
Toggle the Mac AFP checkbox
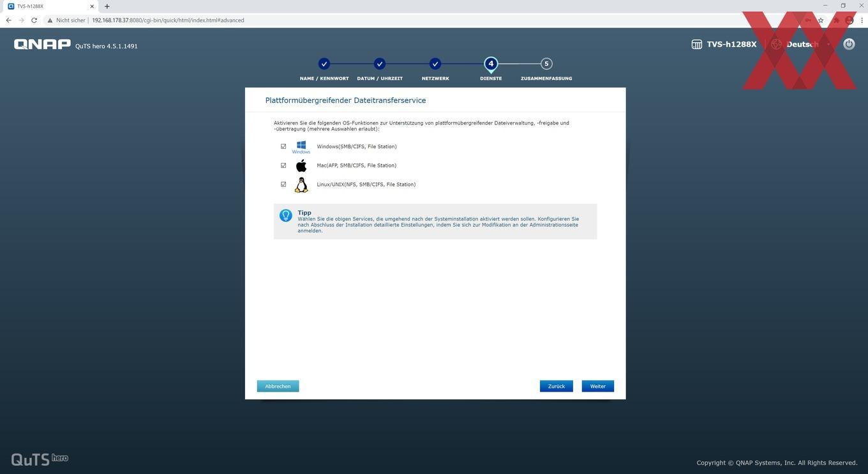pyautogui.click(x=283, y=165)
